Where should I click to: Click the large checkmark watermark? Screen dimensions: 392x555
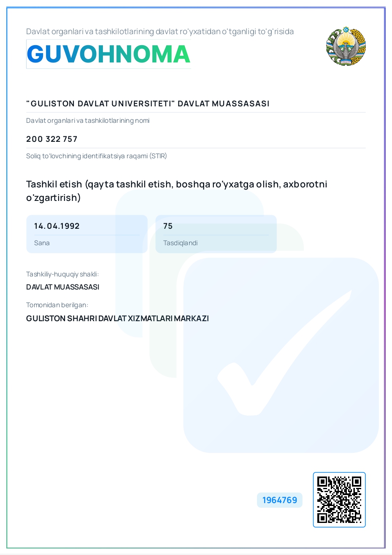coord(286,352)
